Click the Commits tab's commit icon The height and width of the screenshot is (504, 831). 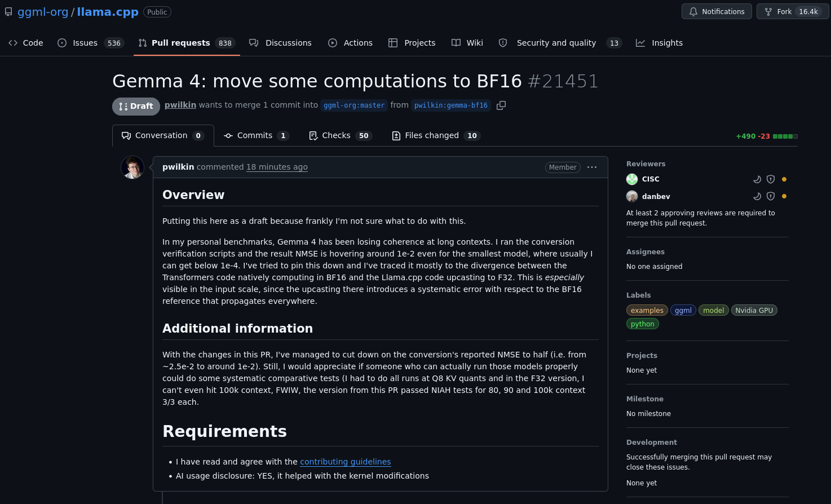point(228,136)
